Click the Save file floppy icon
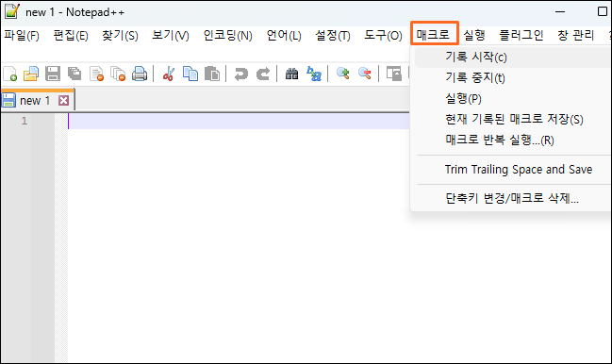This screenshot has height=364, width=612. click(52, 74)
